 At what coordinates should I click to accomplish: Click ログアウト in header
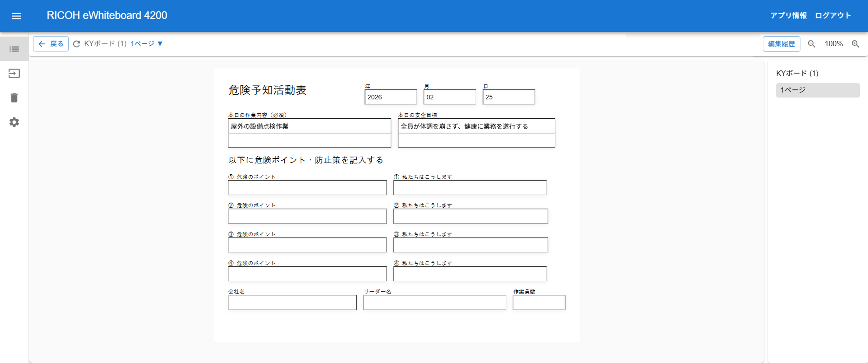[x=833, y=16]
